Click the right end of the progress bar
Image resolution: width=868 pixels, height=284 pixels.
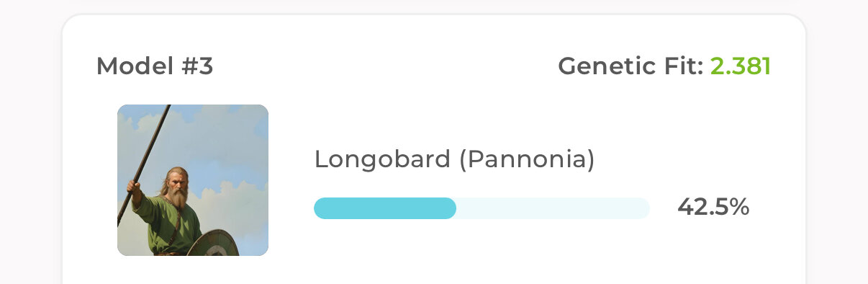644,208
